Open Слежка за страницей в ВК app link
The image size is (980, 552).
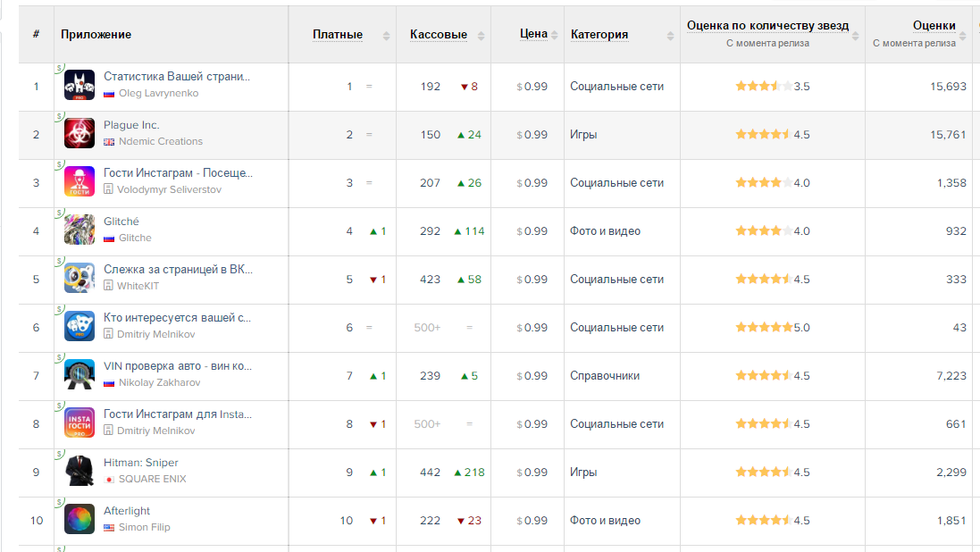[178, 270]
